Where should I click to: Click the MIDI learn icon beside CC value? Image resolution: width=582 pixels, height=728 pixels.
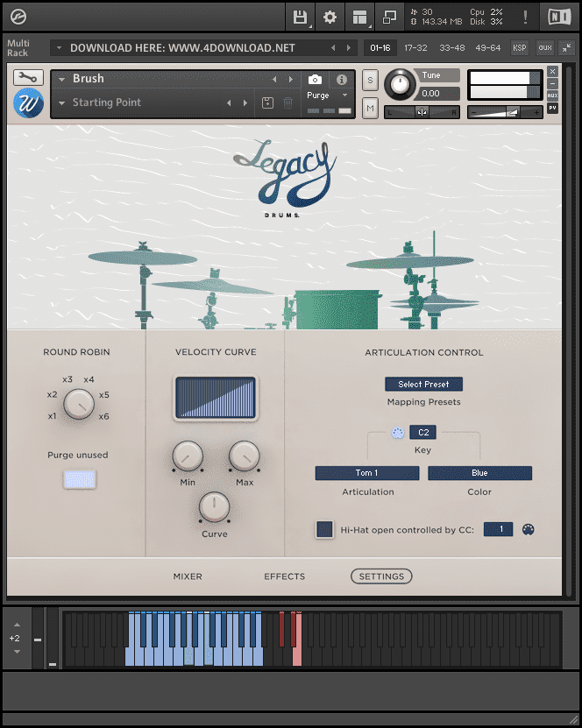(x=529, y=529)
